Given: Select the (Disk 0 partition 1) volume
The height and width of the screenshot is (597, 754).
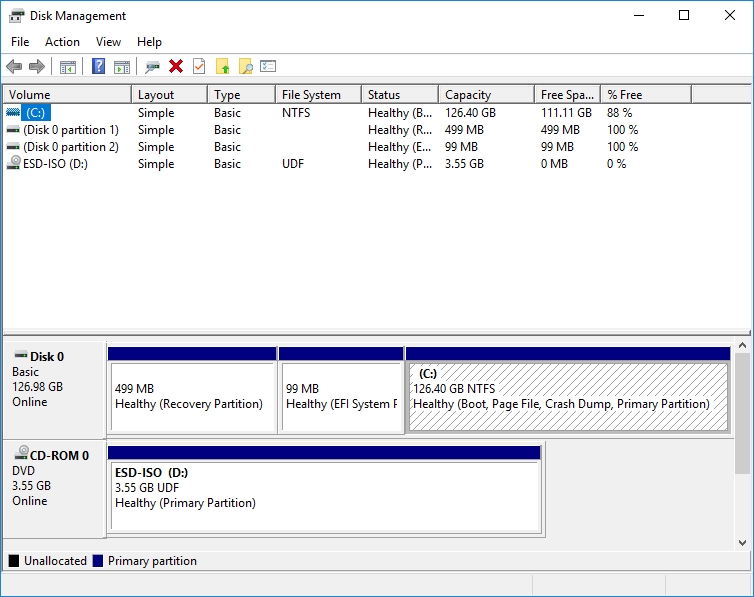Looking at the screenshot, I should [x=71, y=130].
